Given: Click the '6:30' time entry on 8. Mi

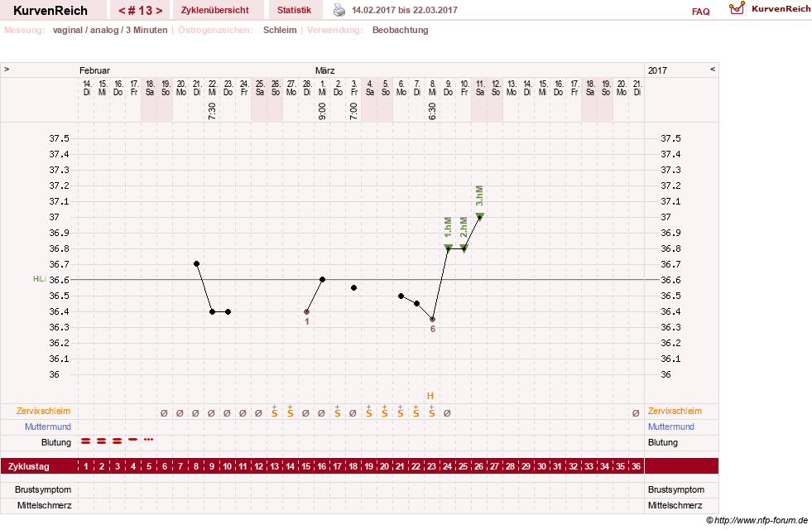Looking at the screenshot, I should [432, 111].
